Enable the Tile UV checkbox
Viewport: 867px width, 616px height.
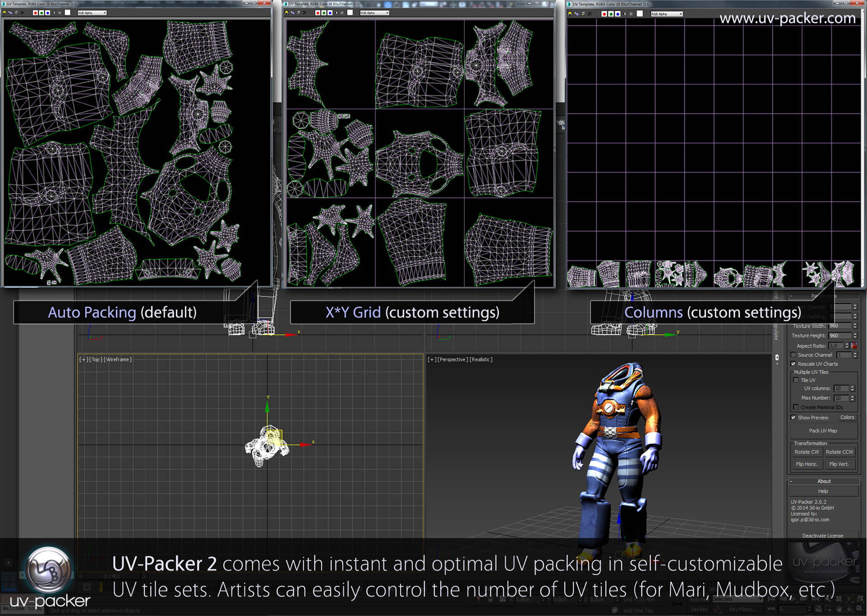(x=796, y=380)
